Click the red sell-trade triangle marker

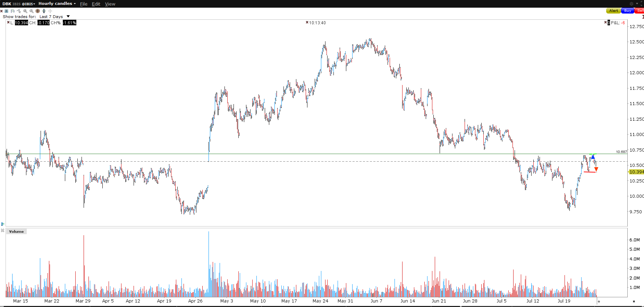pos(596,169)
